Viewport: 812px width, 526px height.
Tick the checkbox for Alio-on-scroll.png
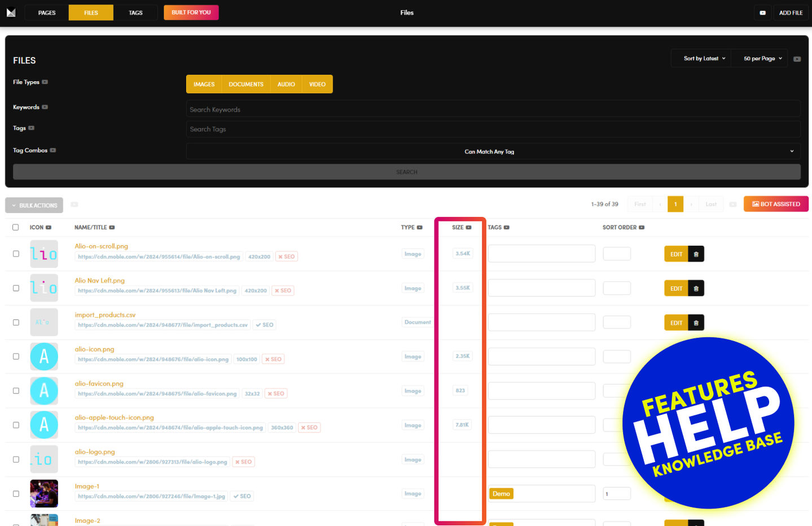(x=16, y=254)
